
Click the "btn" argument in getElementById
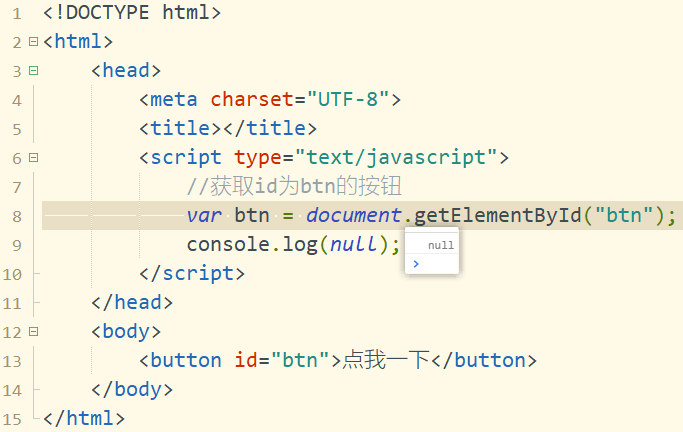(623, 215)
